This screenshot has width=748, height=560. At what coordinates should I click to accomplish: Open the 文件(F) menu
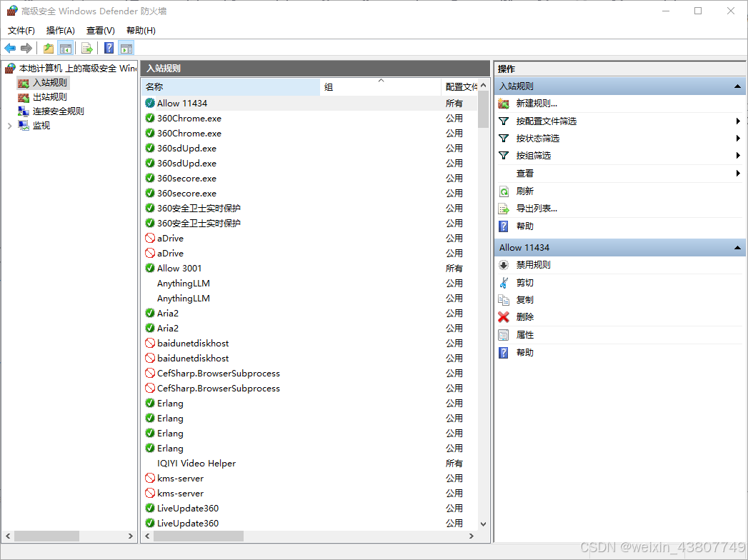click(x=21, y=31)
